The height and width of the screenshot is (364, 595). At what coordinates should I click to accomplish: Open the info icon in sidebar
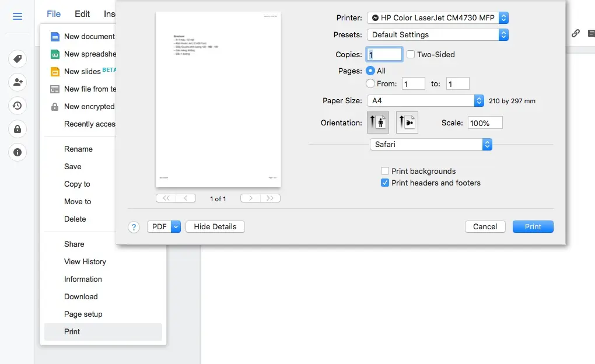(17, 152)
